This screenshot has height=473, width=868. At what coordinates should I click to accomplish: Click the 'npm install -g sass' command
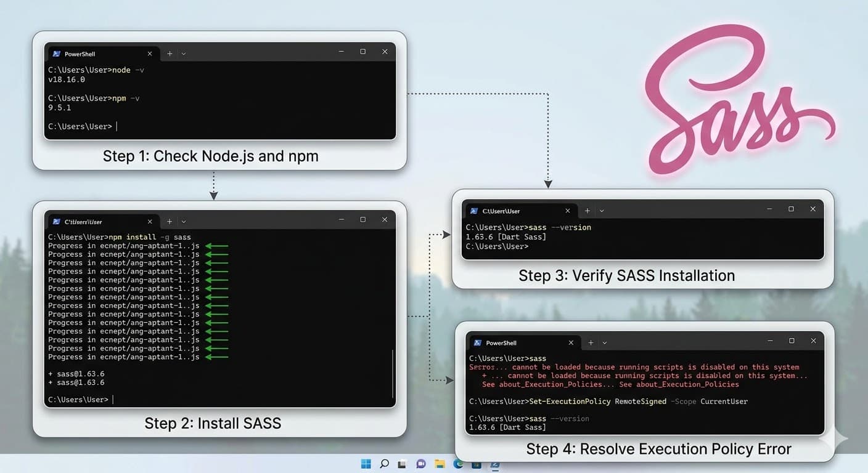pyautogui.click(x=120, y=237)
